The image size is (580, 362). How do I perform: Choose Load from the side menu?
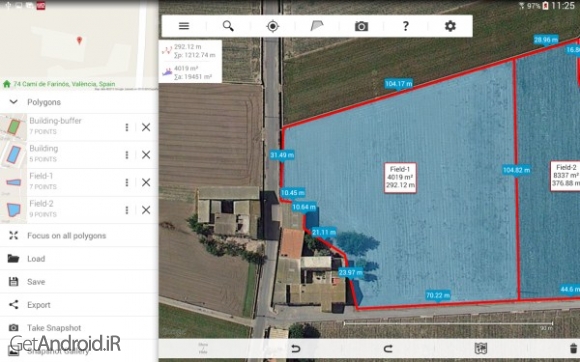tap(79, 258)
